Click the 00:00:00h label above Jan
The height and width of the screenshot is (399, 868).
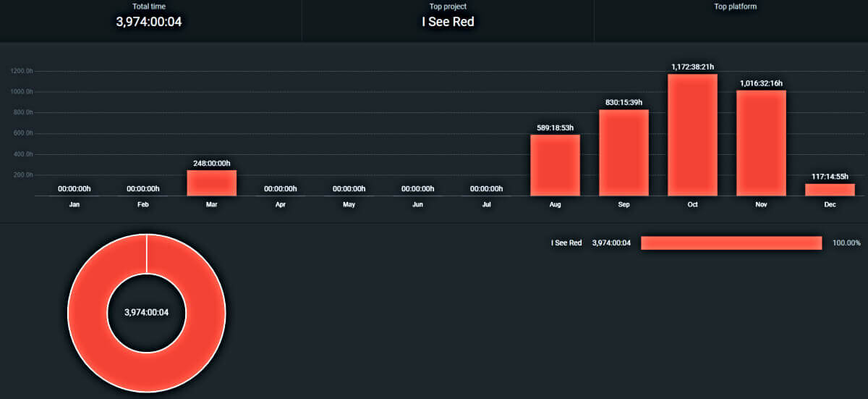(x=75, y=189)
